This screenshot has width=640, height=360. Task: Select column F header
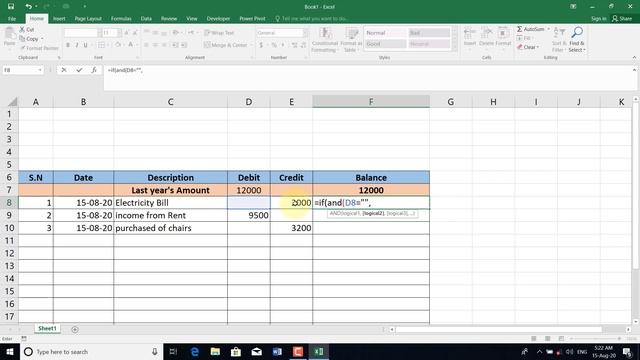[x=371, y=102]
